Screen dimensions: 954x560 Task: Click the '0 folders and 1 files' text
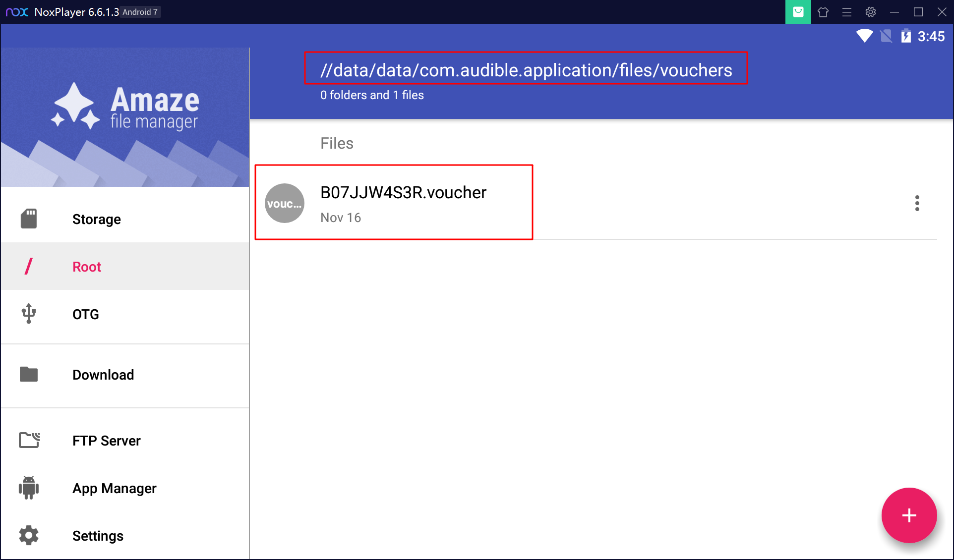(x=372, y=95)
